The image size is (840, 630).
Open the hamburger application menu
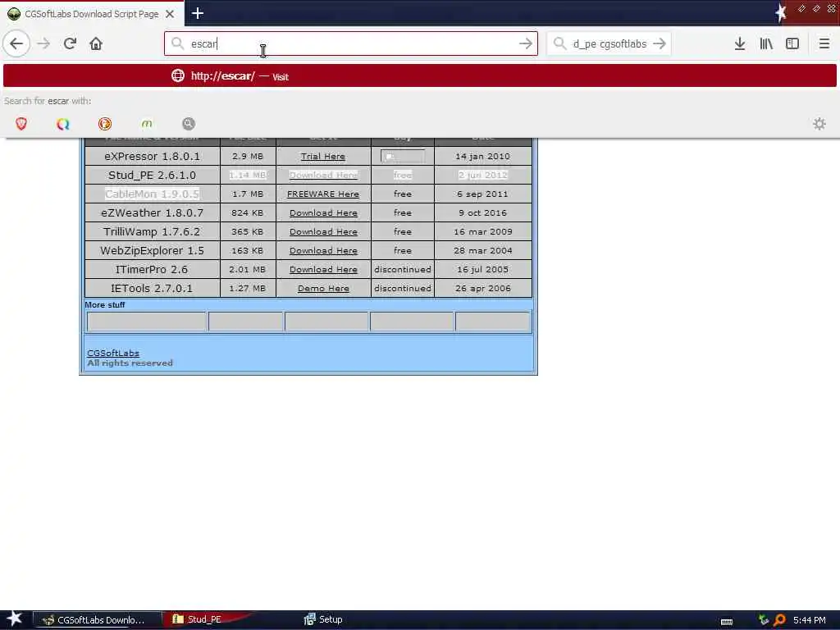(824, 43)
